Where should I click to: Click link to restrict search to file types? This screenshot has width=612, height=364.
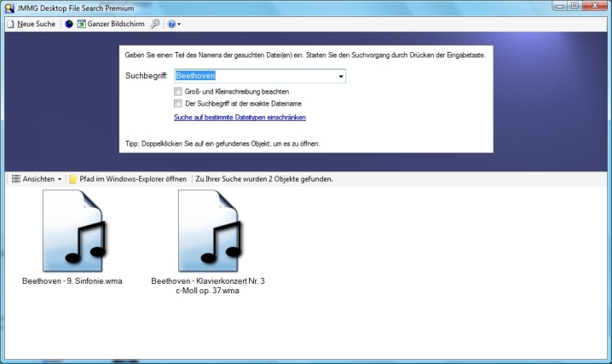[240, 117]
